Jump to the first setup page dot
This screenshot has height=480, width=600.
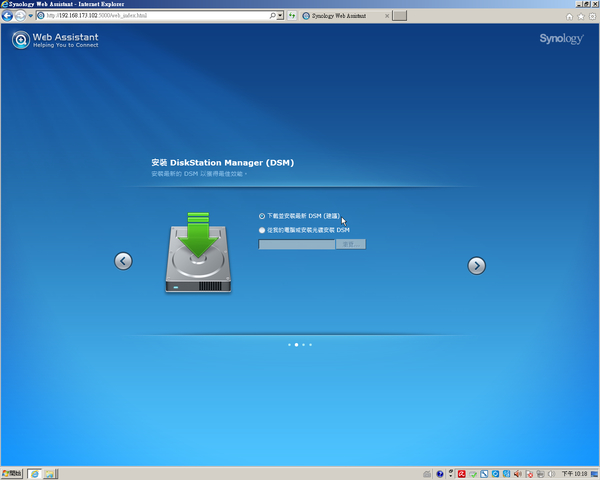click(289, 345)
